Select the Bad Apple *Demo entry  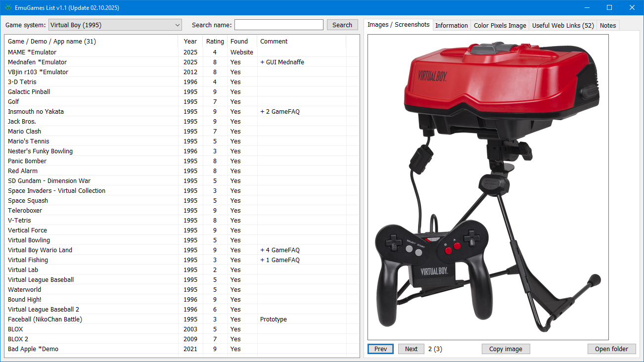click(x=33, y=349)
